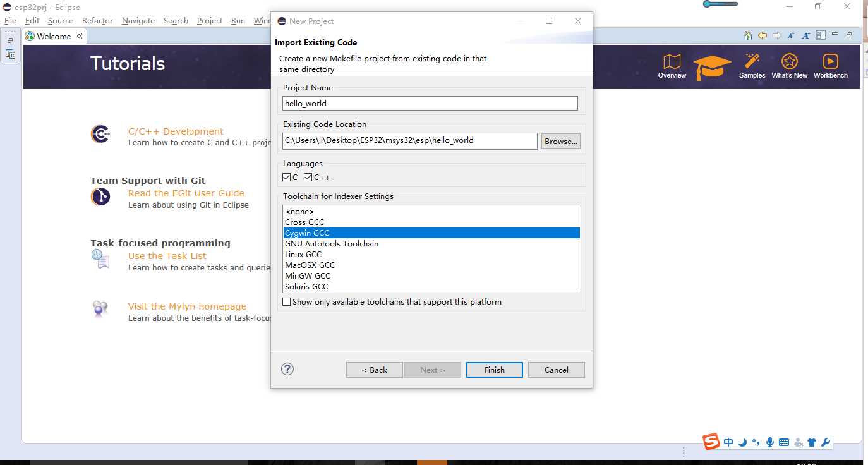Open dialog help question mark icon
Viewport: 868px width, 465px height.
click(287, 369)
